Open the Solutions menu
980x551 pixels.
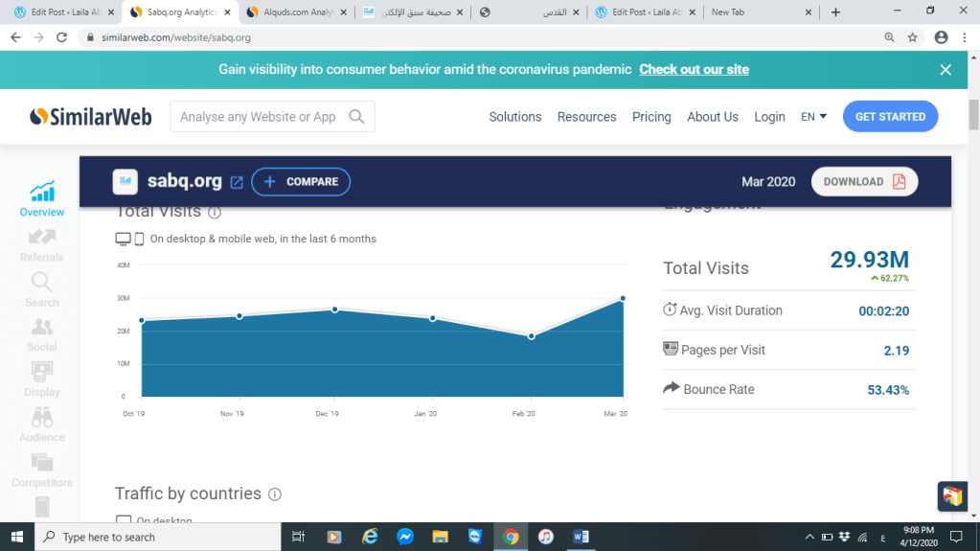[x=514, y=117]
